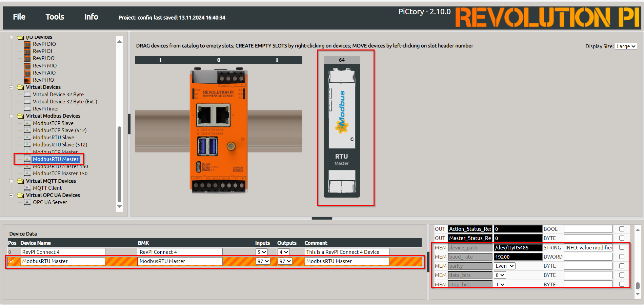Screen dimensions: 644x305
Task: Select the RevPiTimer virtual device icon
Action: coord(26,108)
